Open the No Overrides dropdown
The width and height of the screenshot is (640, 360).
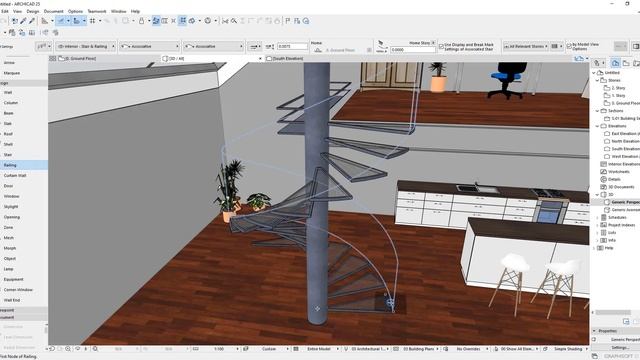coord(471,349)
